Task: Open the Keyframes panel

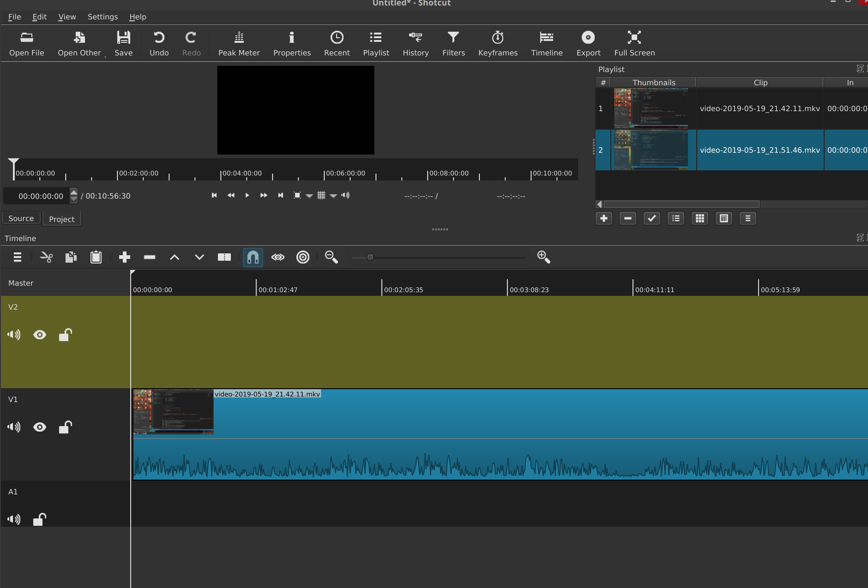Action: (x=497, y=43)
